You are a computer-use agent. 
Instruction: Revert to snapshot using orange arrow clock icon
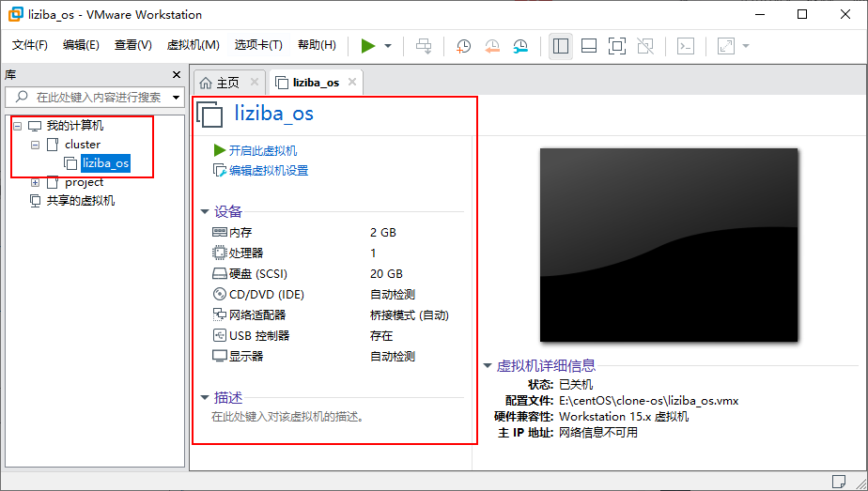pyautogui.click(x=492, y=46)
